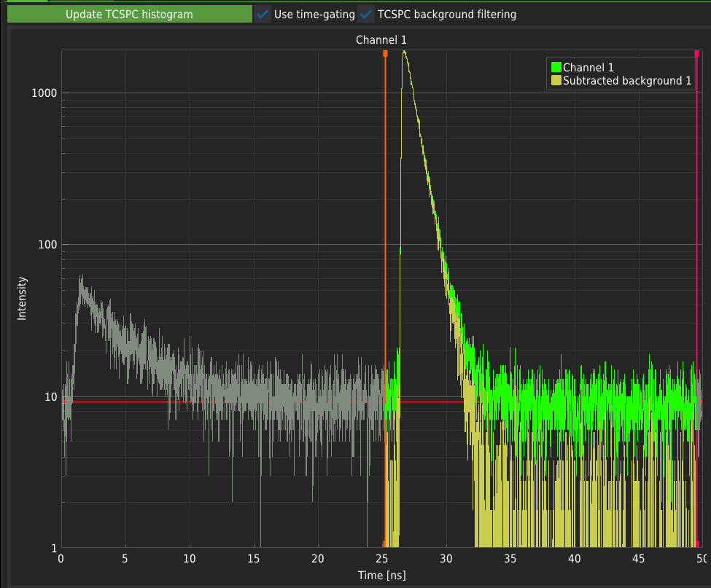Click the peak of the decay curve
This screenshot has width=711, height=588.
coord(404,52)
